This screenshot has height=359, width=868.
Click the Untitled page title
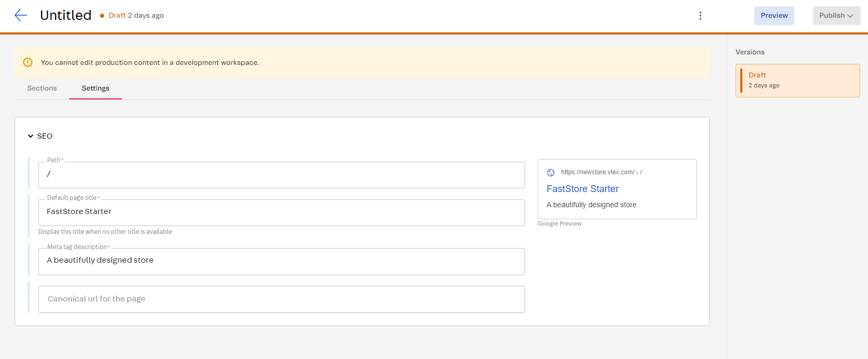[x=66, y=15]
